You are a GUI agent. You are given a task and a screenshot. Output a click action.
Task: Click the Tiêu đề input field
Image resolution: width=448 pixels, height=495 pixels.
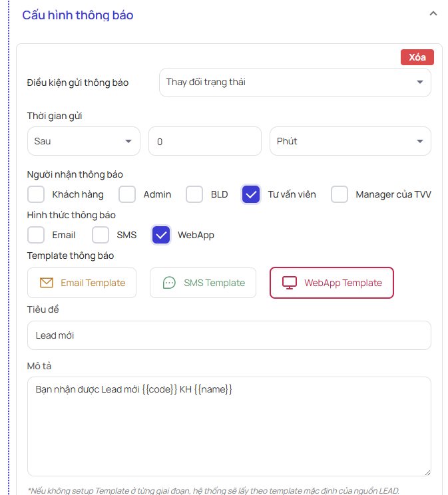229,335
